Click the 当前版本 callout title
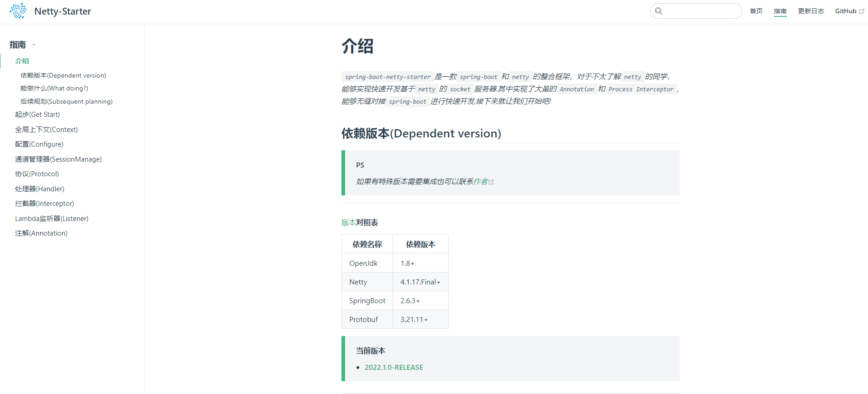Viewport: 868px width, 394px height. click(371, 351)
